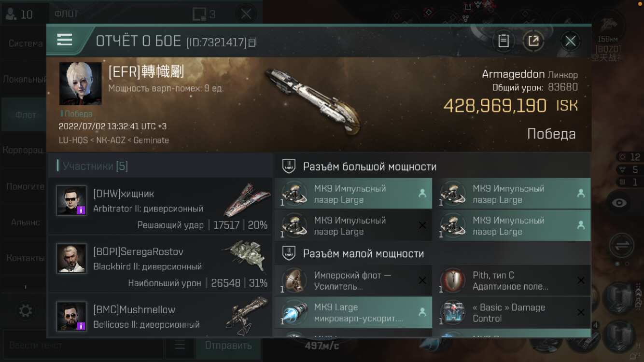644x362 pixels.
Task: Open chat settings gear icon
Action: (26, 310)
